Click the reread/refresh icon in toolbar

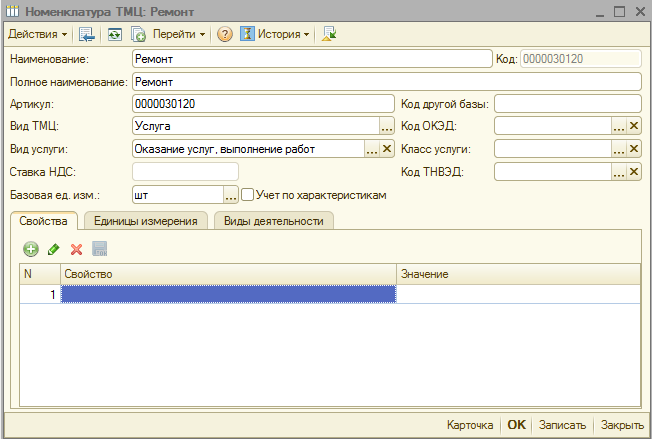(115, 34)
